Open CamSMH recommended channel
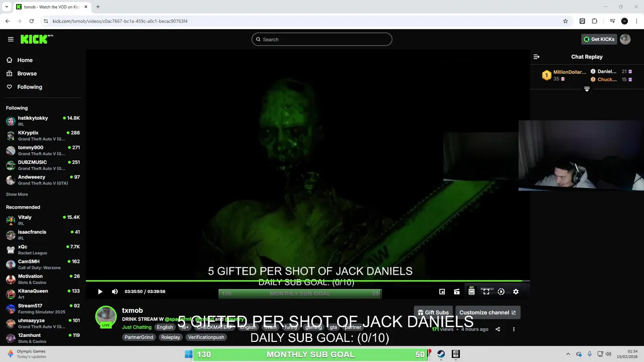 pos(43,264)
